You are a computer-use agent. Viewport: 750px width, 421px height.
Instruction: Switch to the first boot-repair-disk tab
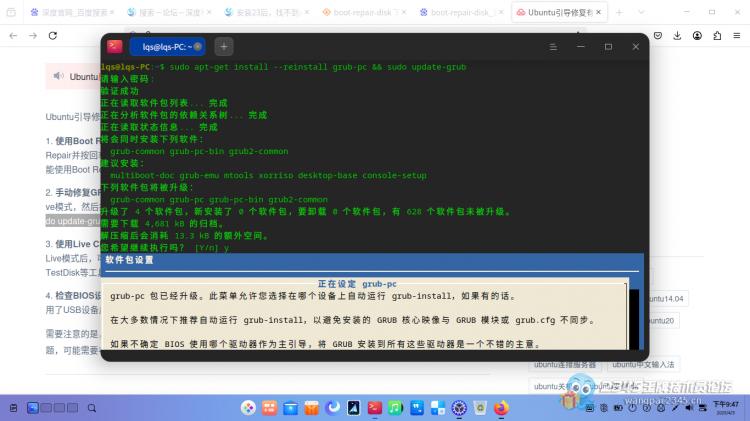pyautogui.click(x=364, y=12)
